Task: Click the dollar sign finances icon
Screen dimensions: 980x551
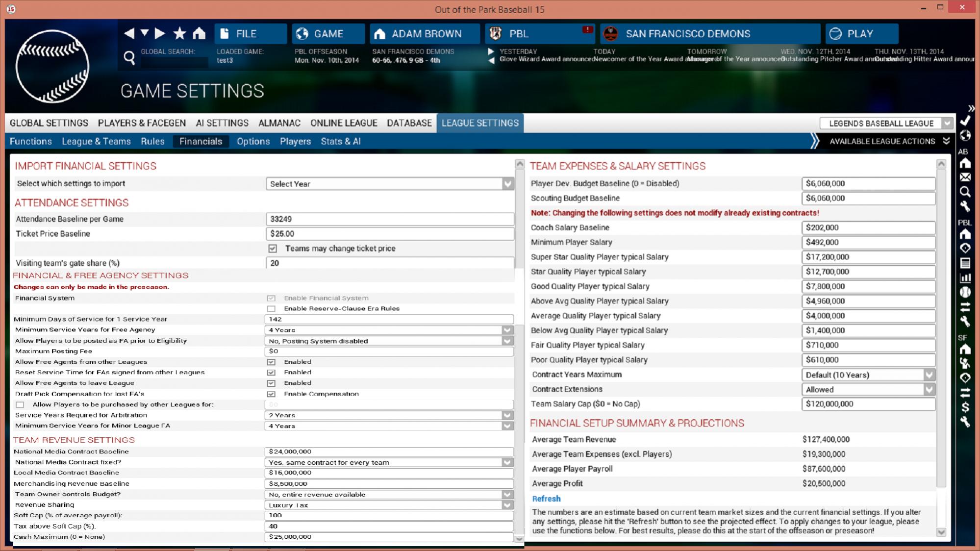Action: 965,407
